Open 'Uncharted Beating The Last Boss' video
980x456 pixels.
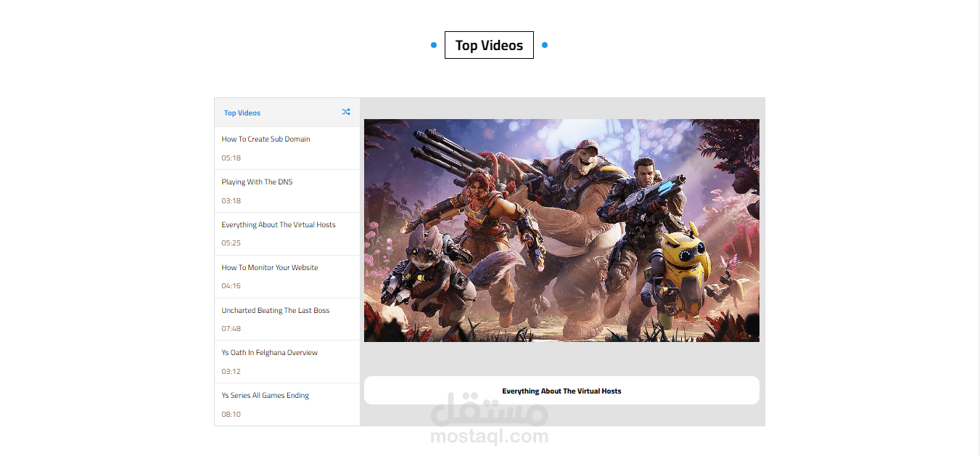287,319
